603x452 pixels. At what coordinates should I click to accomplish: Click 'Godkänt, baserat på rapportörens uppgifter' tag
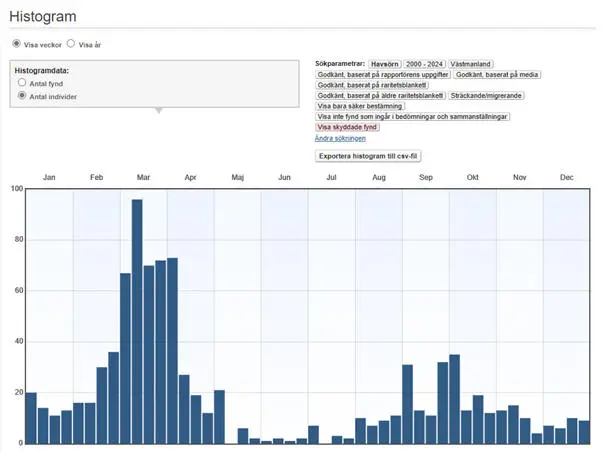tap(382, 74)
